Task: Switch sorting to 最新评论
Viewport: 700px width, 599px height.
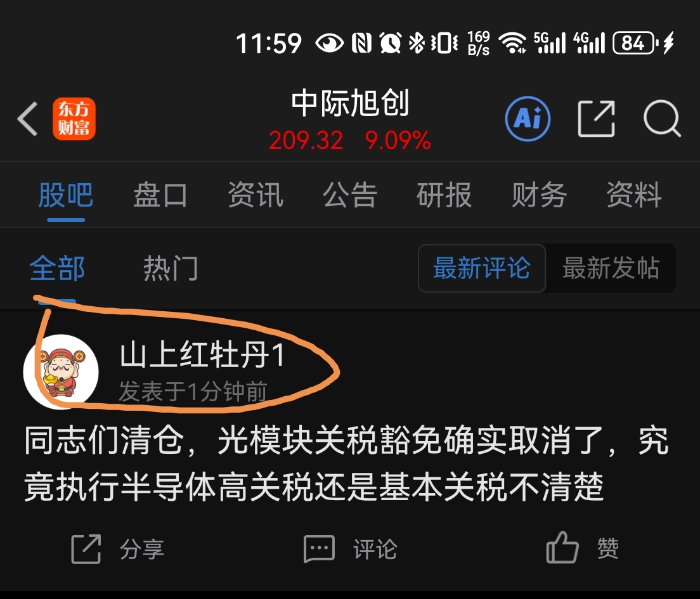Action: point(482,268)
